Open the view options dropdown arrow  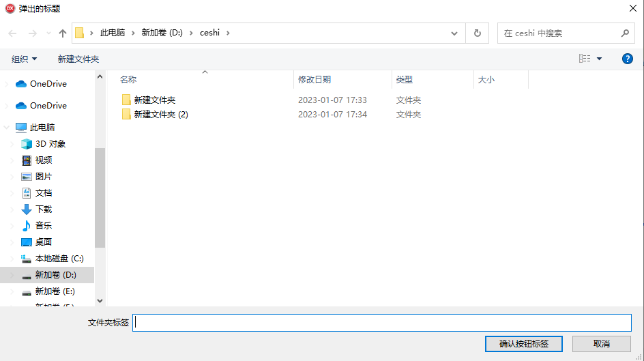599,59
